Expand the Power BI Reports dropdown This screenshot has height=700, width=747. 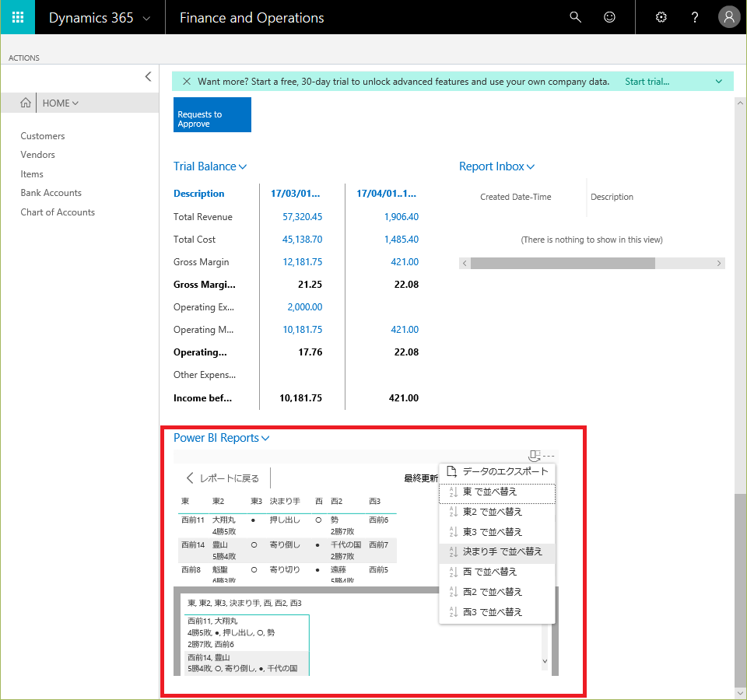(265, 438)
